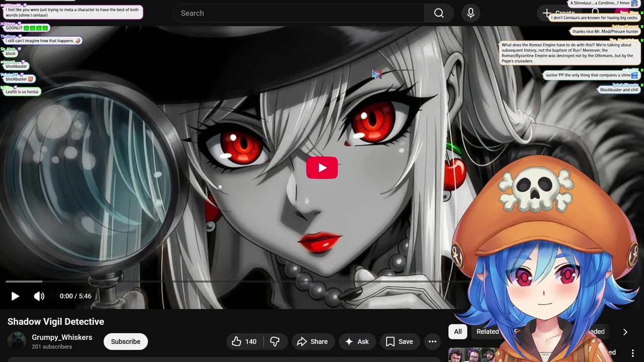Click the Leaflit is so hentai message
The width and height of the screenshot is (644, 362).
click(22, 92)
